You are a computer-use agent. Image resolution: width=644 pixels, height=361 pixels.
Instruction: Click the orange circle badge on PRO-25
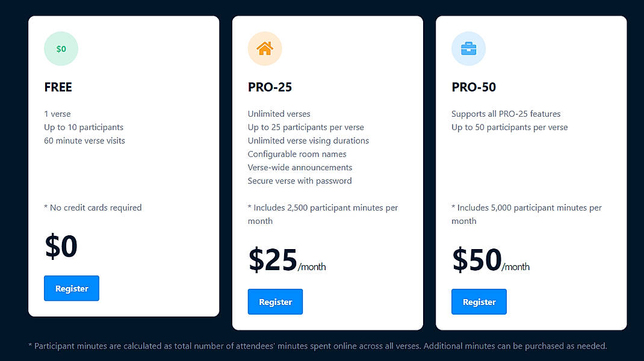[x=265, y=49]
